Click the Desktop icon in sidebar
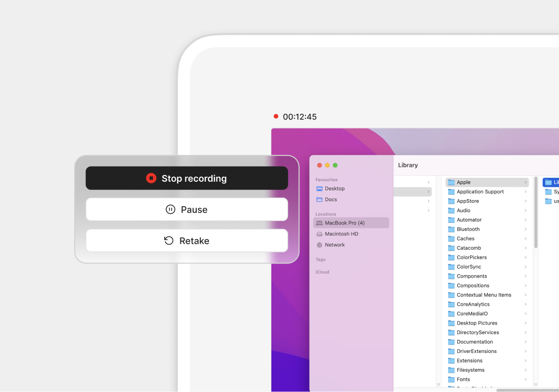The height and width of the screenshot is (392, 559). pos(320,188)
